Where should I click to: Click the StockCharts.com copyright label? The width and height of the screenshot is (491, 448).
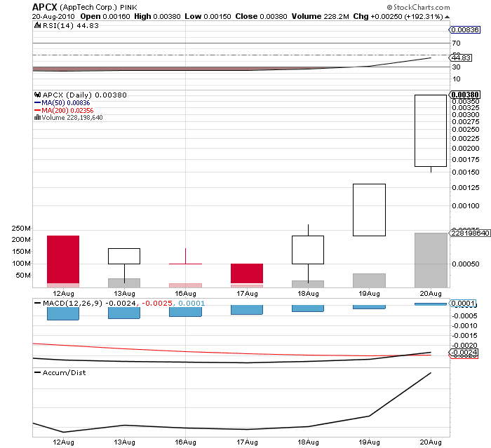(418, 7)
